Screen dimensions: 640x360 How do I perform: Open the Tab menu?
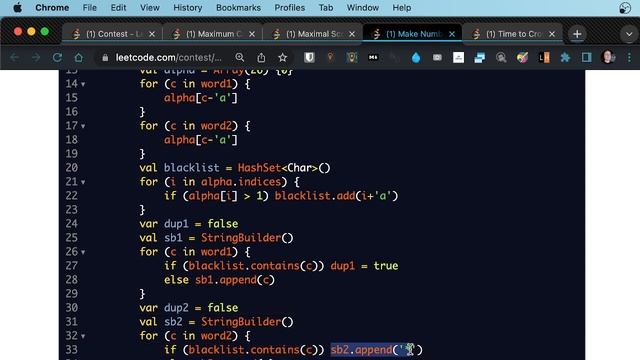coord(326,7)
